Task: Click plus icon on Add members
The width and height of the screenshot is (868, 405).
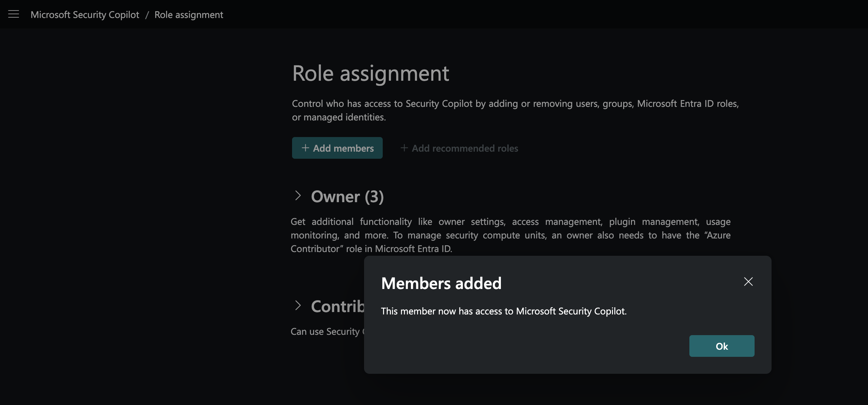Action: (x=305, y=148)
